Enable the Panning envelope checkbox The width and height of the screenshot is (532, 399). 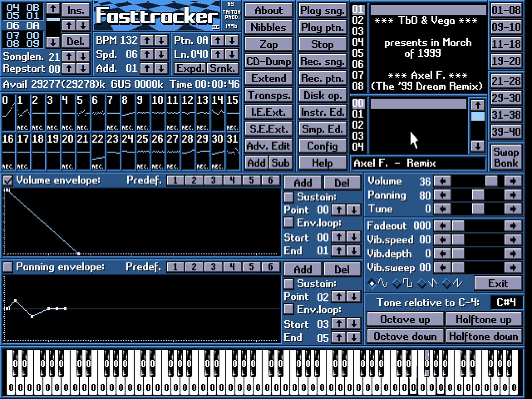click(x=8, y=267)
